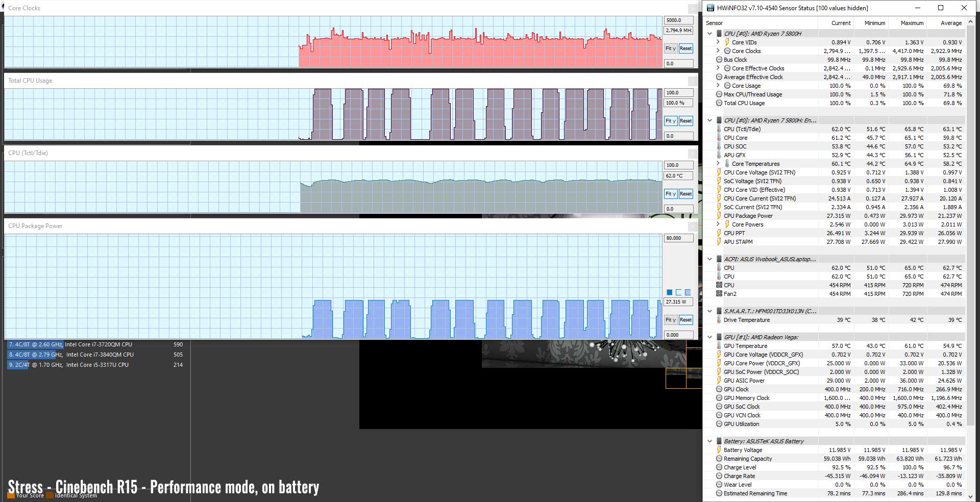980x502 pixels.
Task: Click the HWiNFO32 app icon in title bar
Action: click(710, 8)
